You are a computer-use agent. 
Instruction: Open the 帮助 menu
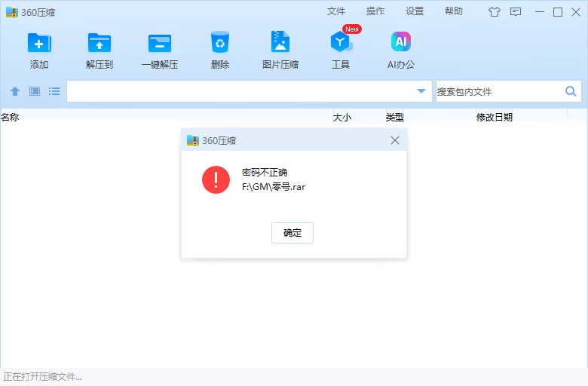pyautogui.click(x=454, y=11)
